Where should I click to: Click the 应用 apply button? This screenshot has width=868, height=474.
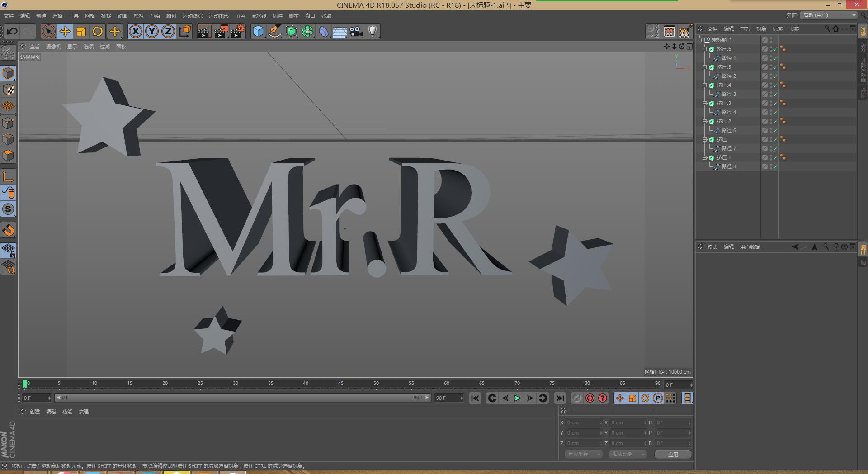[673, 454]
